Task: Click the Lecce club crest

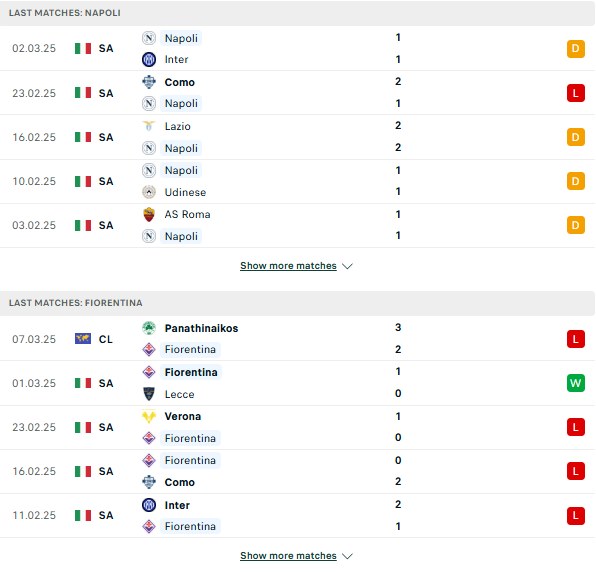Action: click(x=149, y=394)
